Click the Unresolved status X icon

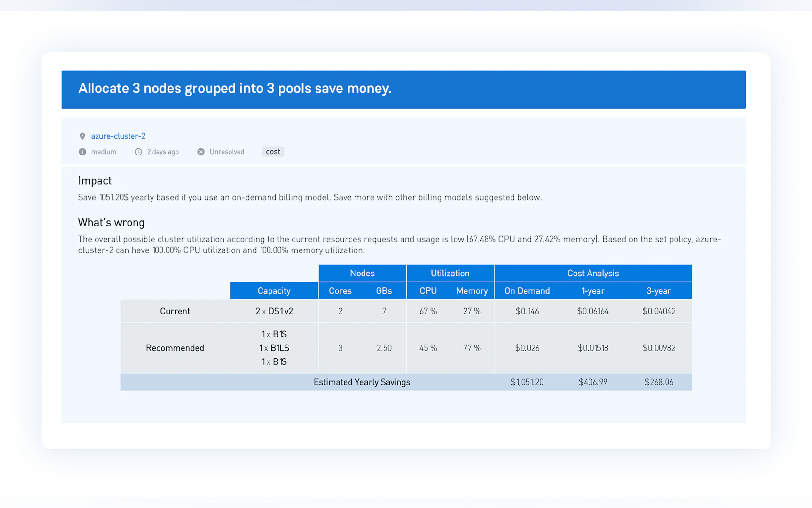point(201,152)
